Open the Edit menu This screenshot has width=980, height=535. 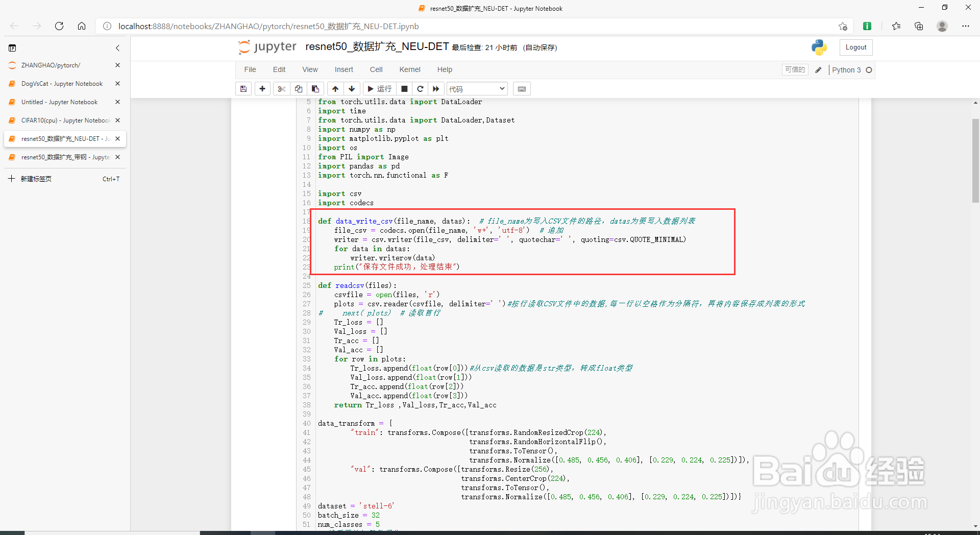coord(279,70)
